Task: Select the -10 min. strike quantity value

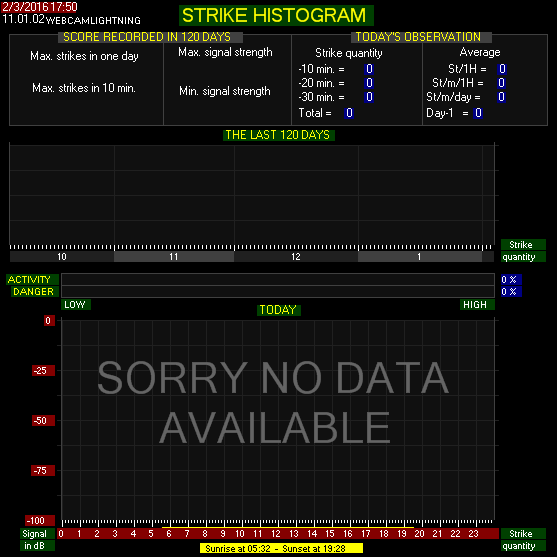Action: [x=369, y=69]
